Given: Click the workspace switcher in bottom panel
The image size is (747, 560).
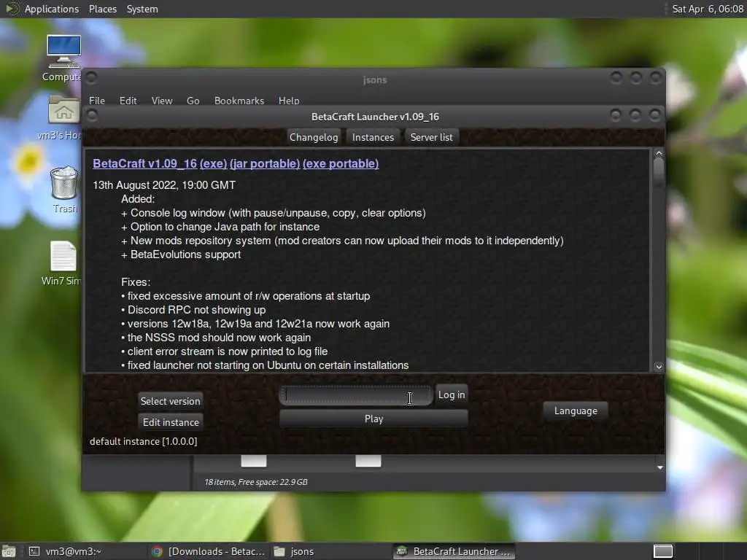Looking at the screenshot, I should (x=662, y=551).
